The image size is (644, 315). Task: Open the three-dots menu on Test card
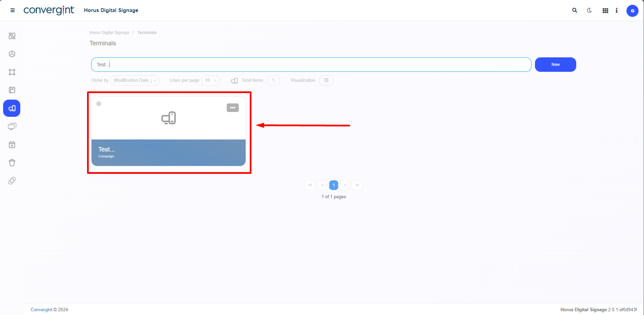tap(233, 108)
